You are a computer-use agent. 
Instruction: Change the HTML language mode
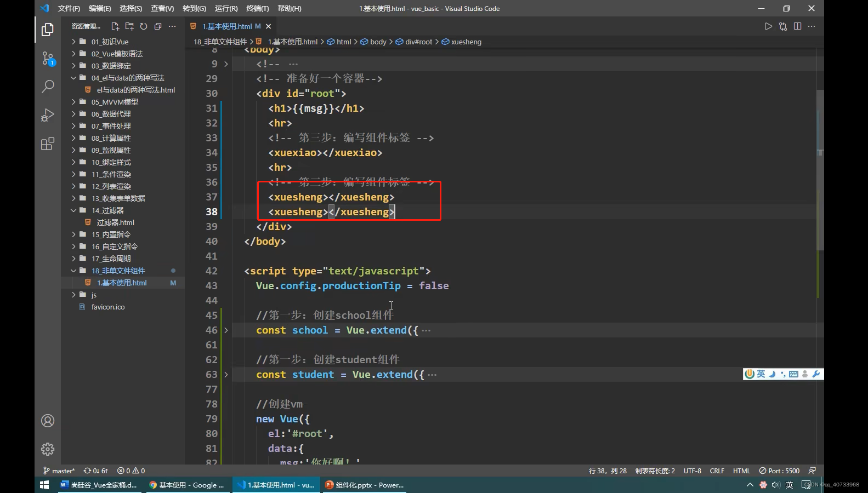pos(741,471)
